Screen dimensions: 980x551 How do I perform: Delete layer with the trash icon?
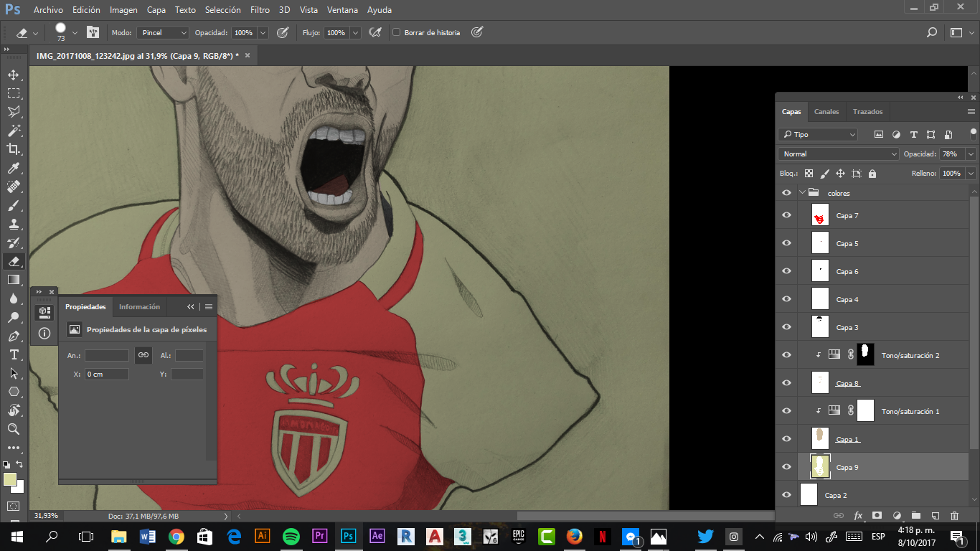954,515
